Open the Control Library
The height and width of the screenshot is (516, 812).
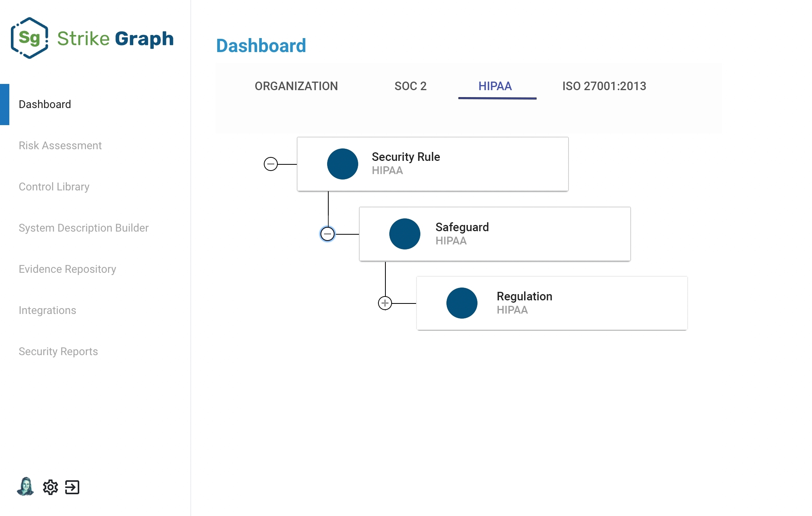pos(54,187)
